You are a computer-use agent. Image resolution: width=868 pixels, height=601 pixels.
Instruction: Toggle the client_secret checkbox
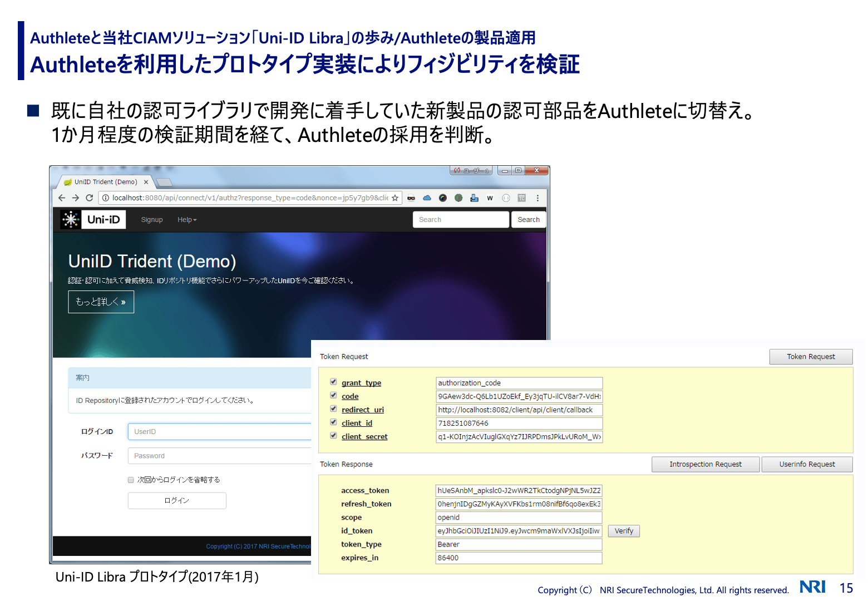click(x=333, y=435)
